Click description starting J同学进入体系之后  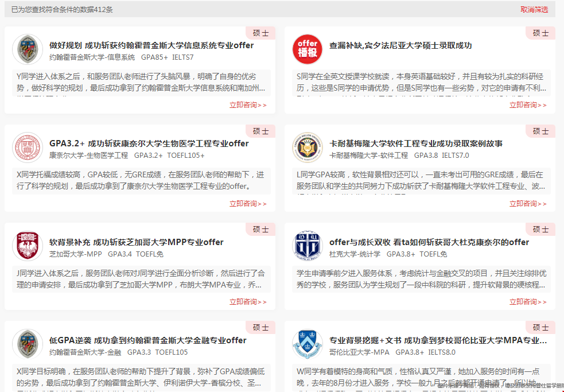coord(141,280)
